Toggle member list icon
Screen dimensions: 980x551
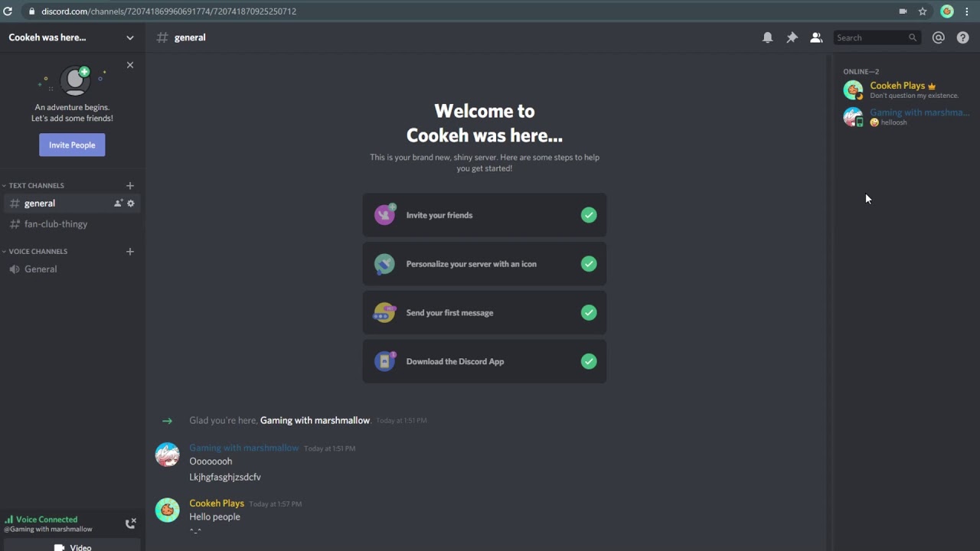coord(816,37)
